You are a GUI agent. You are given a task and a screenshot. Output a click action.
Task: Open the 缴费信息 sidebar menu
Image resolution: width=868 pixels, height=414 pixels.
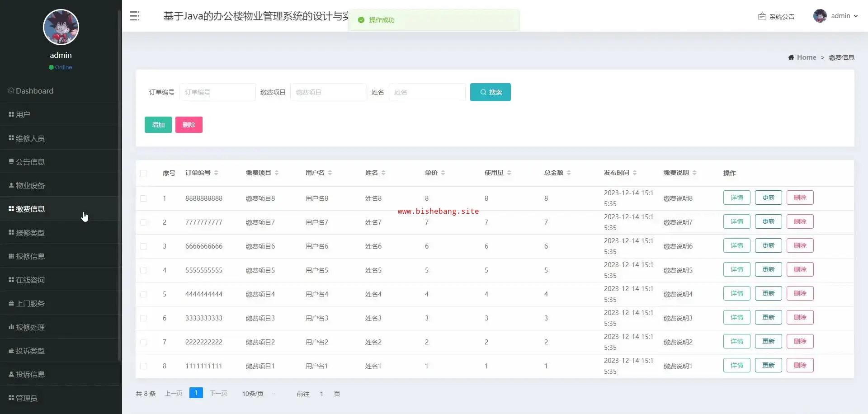60,209
